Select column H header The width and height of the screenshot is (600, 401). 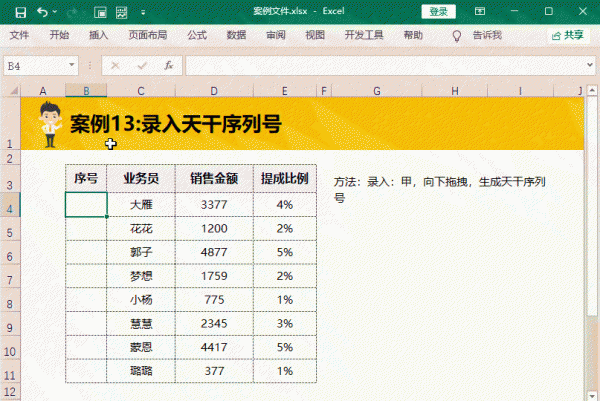click(455, 91)
